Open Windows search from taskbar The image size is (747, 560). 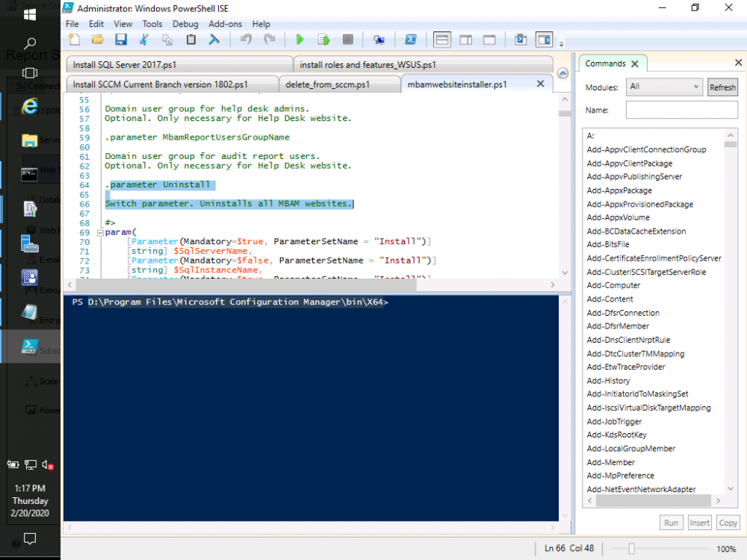(30, 44)
